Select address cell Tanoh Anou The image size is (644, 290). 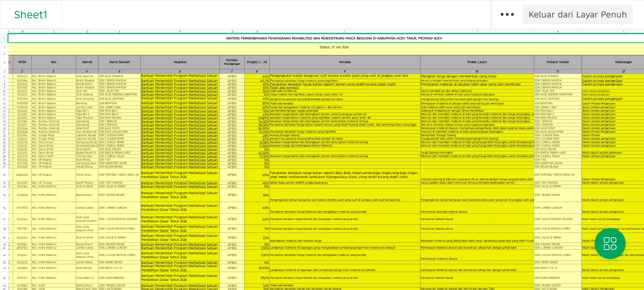(87, 175)
